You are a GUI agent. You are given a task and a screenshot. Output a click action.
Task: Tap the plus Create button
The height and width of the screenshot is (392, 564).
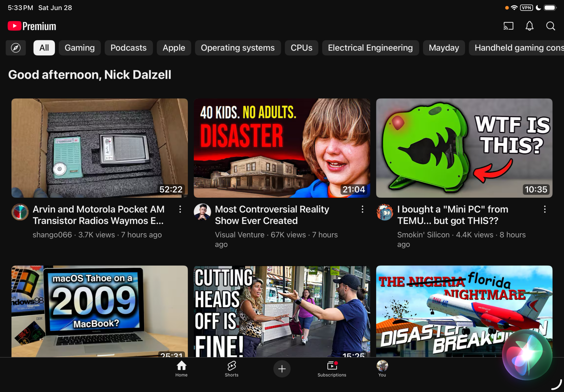click(282, 369)
